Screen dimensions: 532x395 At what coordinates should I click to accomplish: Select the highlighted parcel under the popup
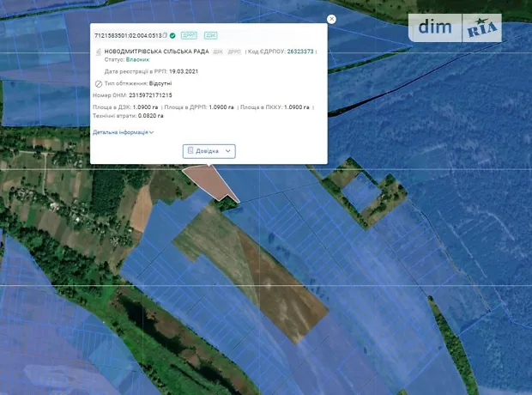coord(206,179)
